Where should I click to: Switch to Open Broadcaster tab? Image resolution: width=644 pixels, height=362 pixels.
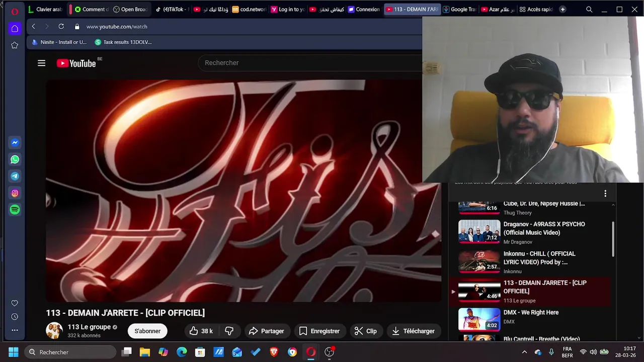pos(130,9)
